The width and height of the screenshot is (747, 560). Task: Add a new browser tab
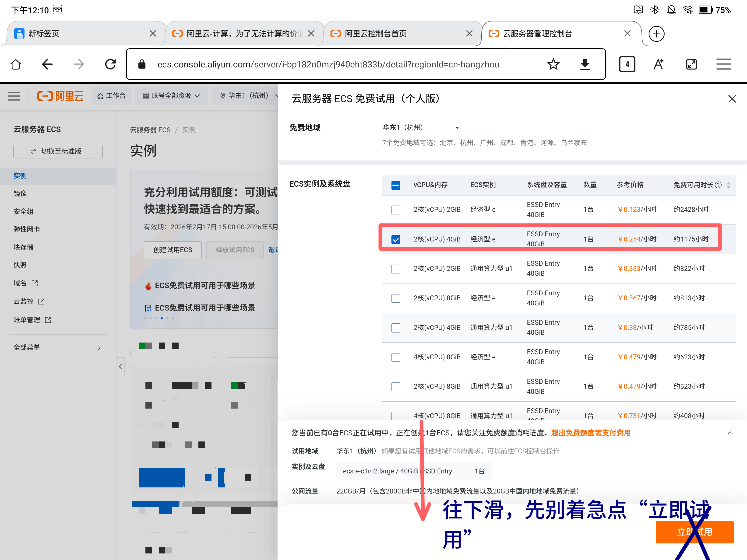pos(656,34)
